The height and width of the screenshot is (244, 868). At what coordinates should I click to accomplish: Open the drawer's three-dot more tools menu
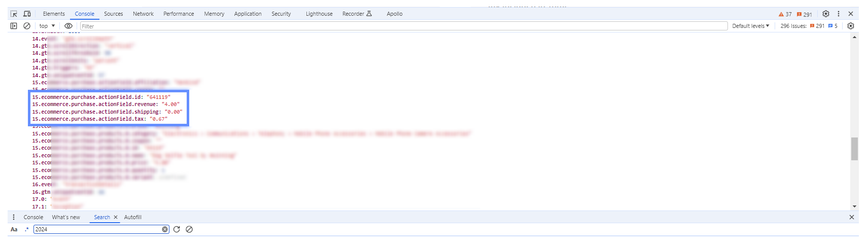[x=14, y=217]
